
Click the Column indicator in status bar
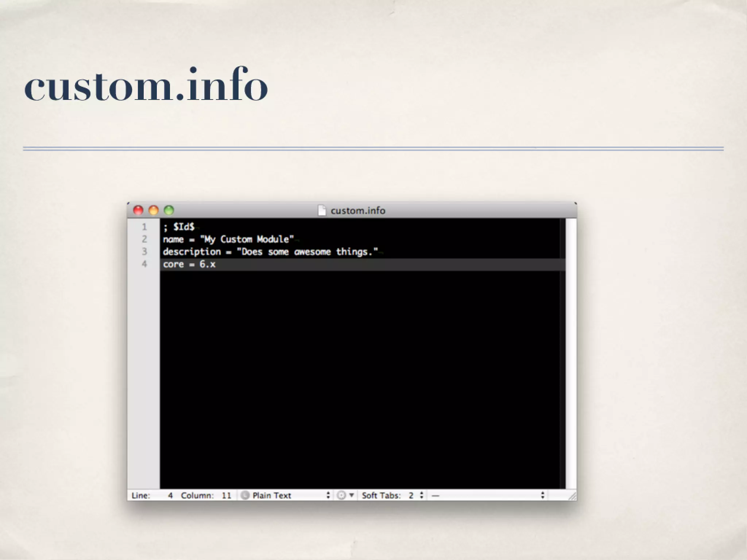pos(206,495)
